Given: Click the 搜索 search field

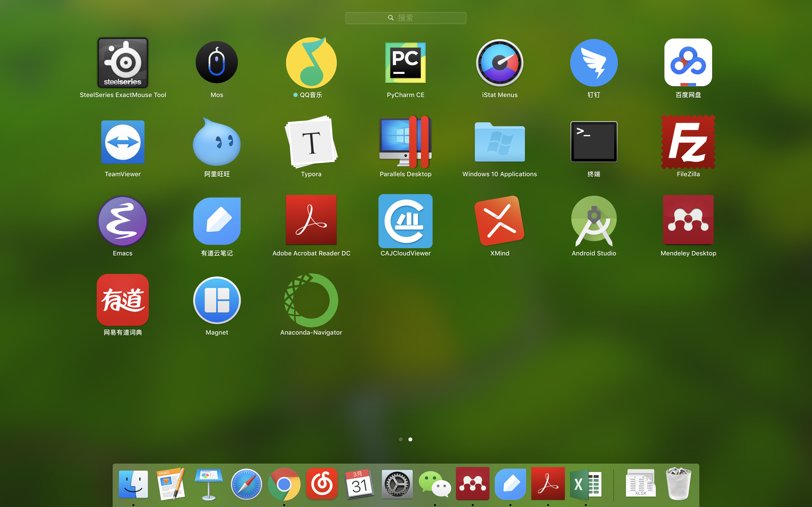Looking at the screenshot, I should coord(406,18).
